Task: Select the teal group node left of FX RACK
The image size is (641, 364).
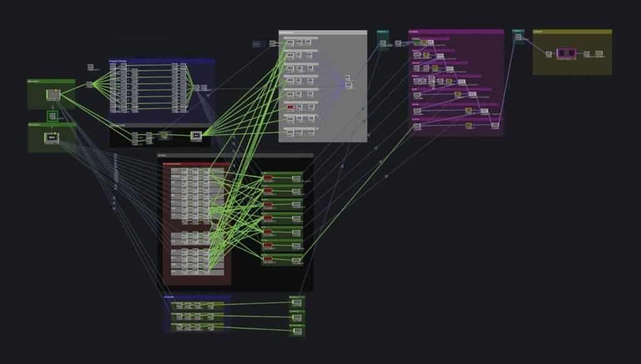Action: coord(382,40)
